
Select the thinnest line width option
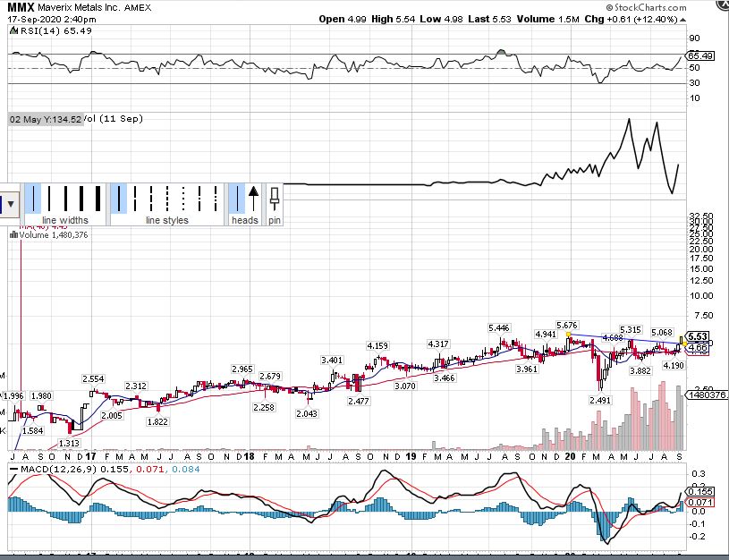point(32,199)
